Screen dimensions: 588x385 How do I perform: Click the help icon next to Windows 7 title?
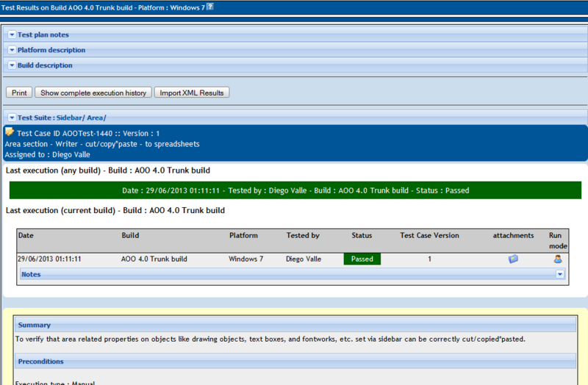click(210, 7)
